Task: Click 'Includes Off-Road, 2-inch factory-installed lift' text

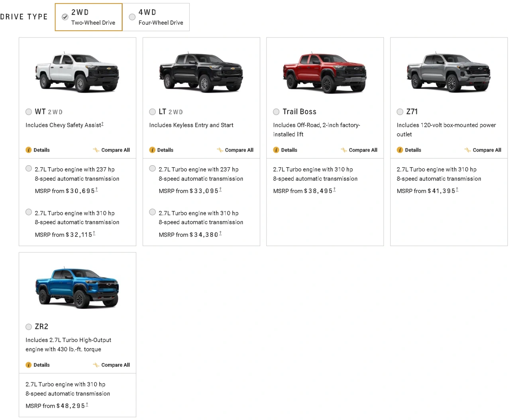Action: tap(316, 130)
